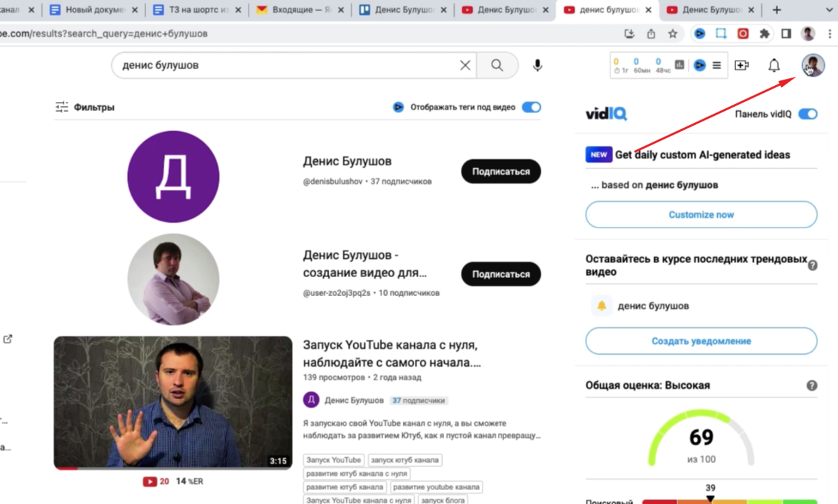Click the screenshot capture extension icon

(721, 34)
